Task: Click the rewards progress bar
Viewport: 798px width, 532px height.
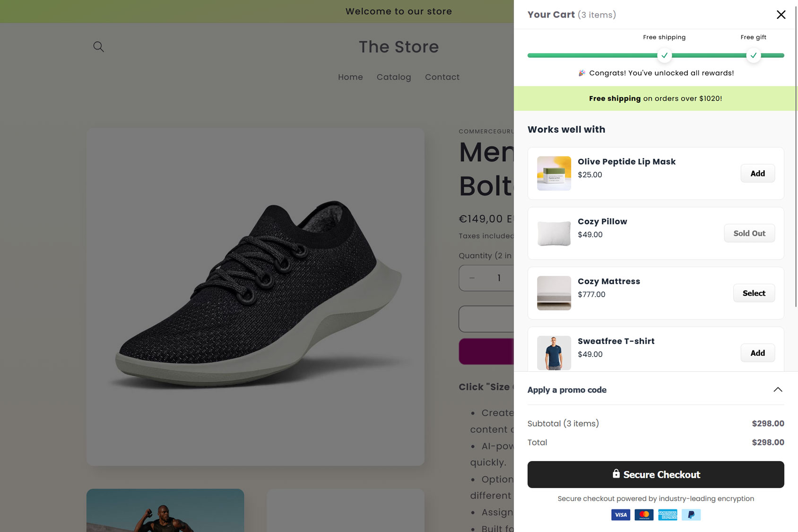Action: tap(656, 55)
